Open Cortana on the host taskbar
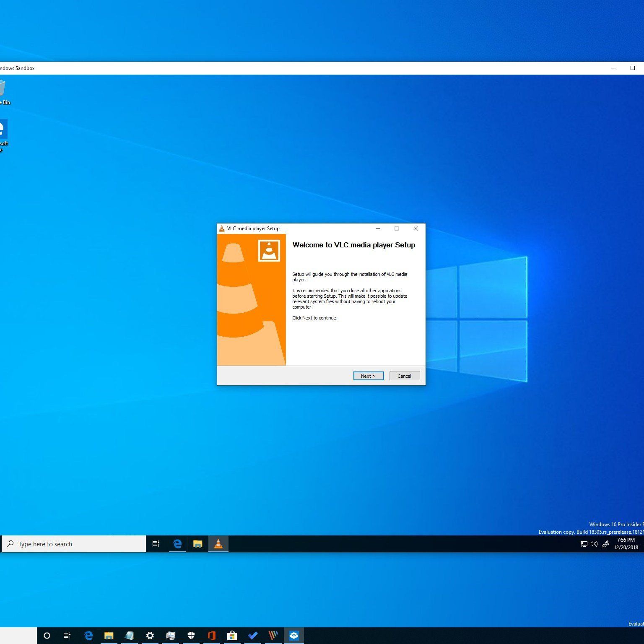Image resolution: width=644 pixels, height=644 pixels. pyautogui.click(x=47, y=636)
